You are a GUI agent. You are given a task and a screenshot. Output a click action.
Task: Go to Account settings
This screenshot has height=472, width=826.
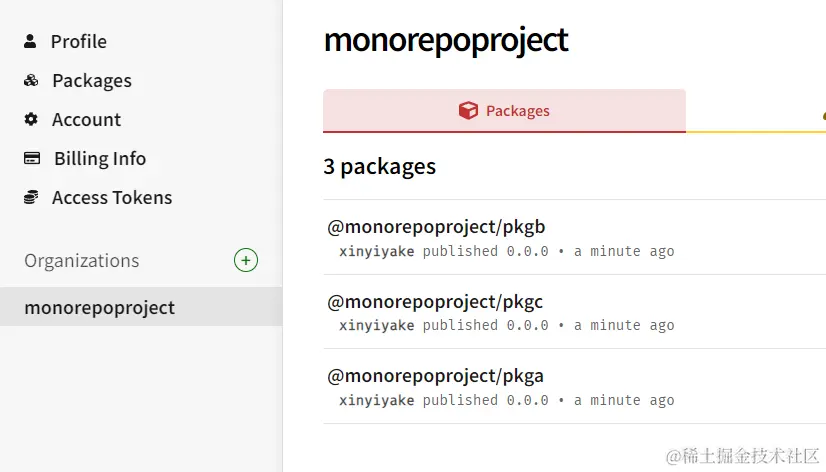(x=86, y=120)
